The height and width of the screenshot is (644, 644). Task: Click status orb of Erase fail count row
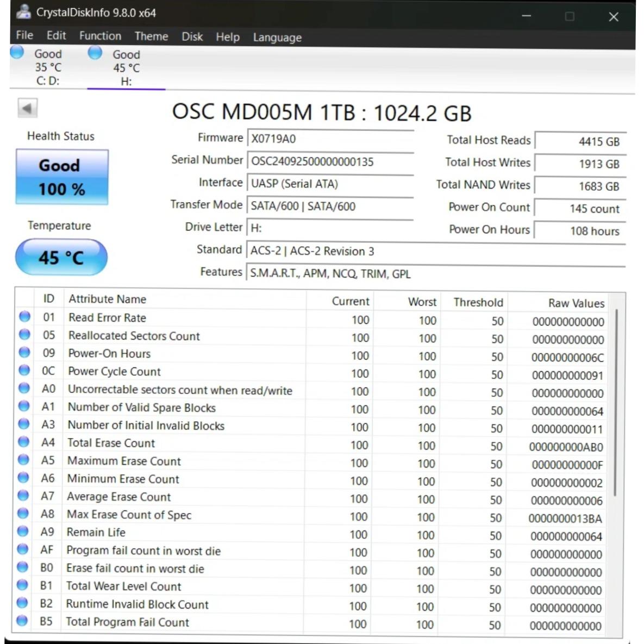pos(23,567)
